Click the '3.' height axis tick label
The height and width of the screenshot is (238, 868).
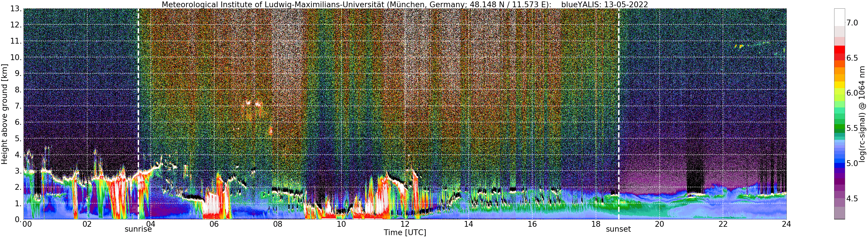pos(18,171)
